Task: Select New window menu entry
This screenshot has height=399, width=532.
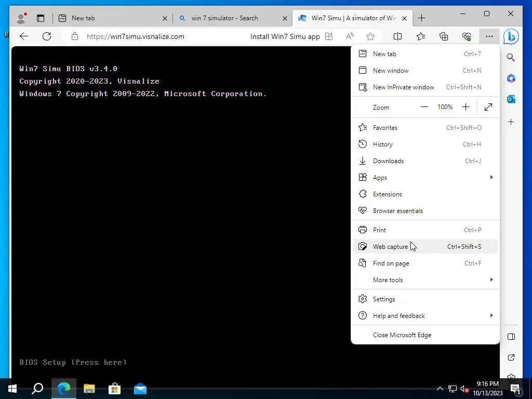Action: pyautogui.click(x=425, y=71)
